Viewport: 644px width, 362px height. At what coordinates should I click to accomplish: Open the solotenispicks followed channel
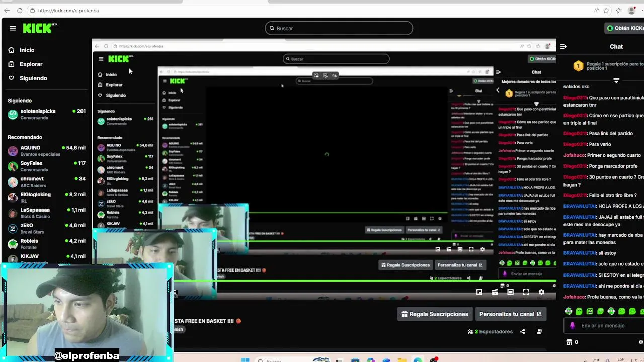[47, 114]
